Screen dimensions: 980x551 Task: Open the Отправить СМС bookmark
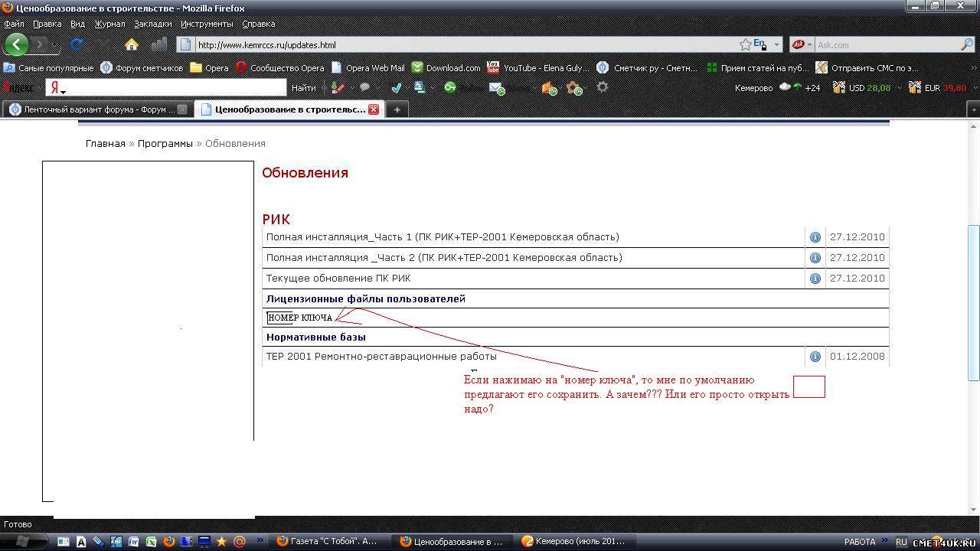pyautogui.click(x=867, y=67)
